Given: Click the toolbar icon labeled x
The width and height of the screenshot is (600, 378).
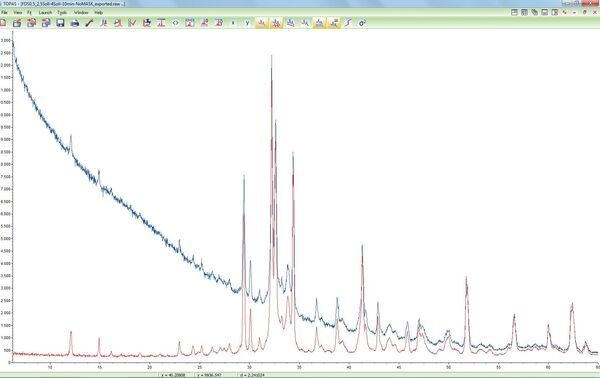Looking at the screenshot, I should (x=233, y=23).
